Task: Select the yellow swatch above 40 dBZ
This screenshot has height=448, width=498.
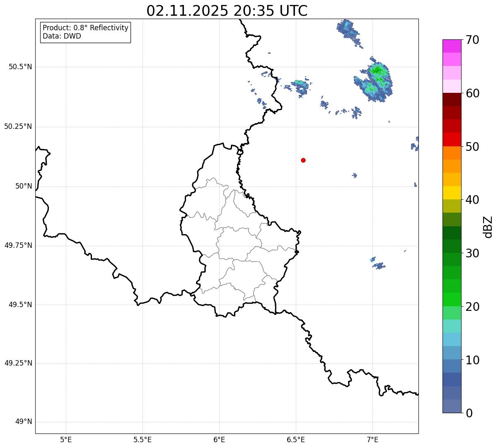Action: (452, 193)
